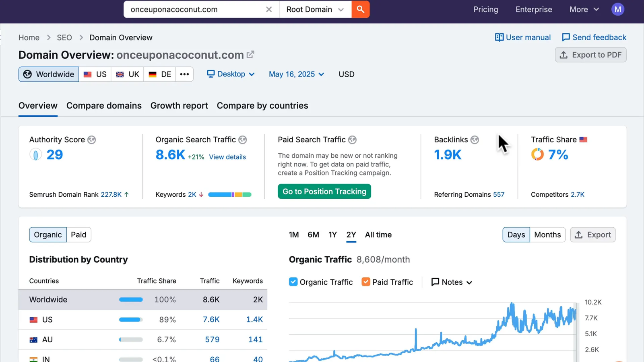Go to Home breadcrumb
The width and height of the screenshot is (644, 362).
29,37
